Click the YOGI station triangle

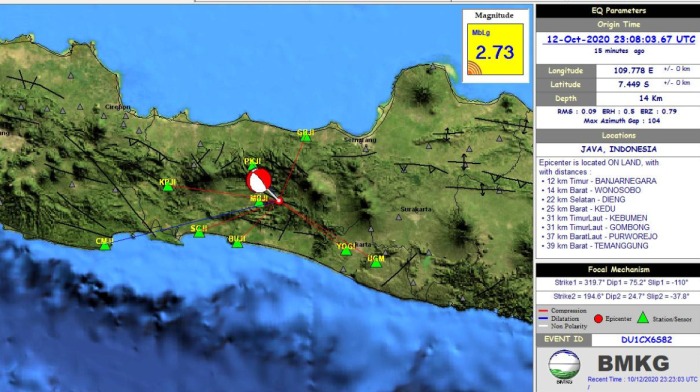(346, 251)
